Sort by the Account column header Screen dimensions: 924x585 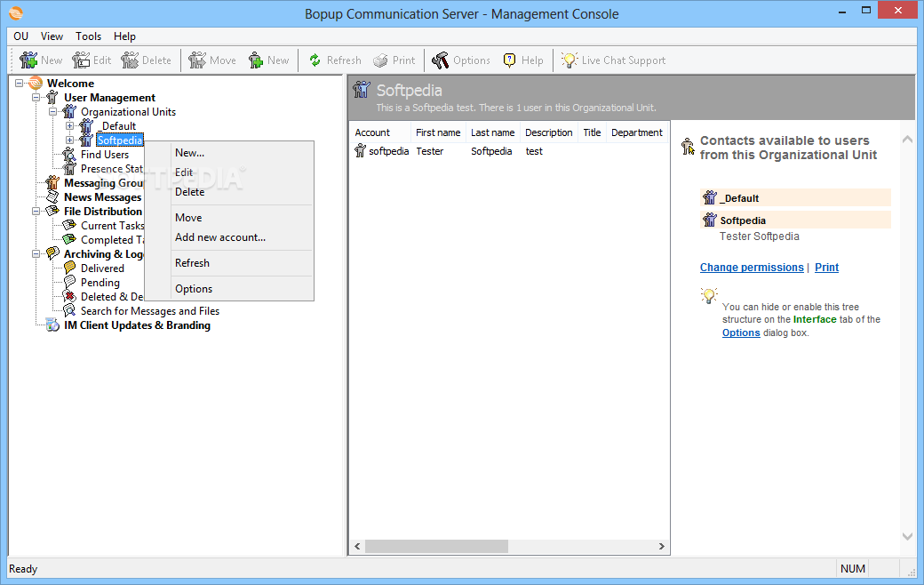click(x=380, y=132)
